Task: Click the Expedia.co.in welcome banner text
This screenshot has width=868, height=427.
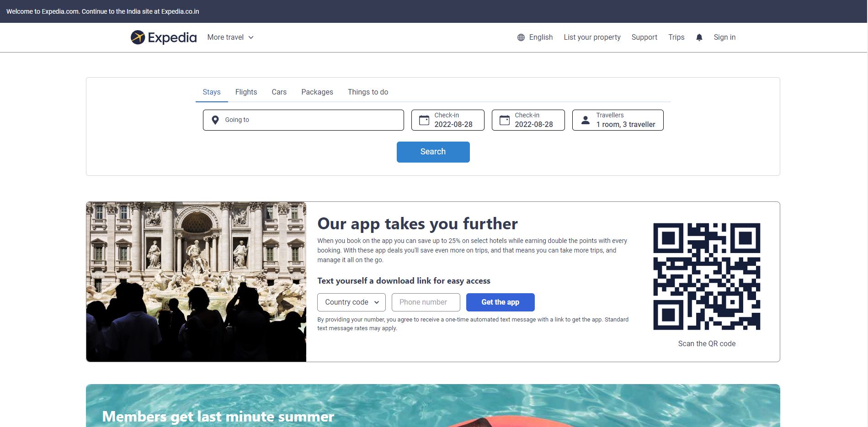Action: [103, 11]
